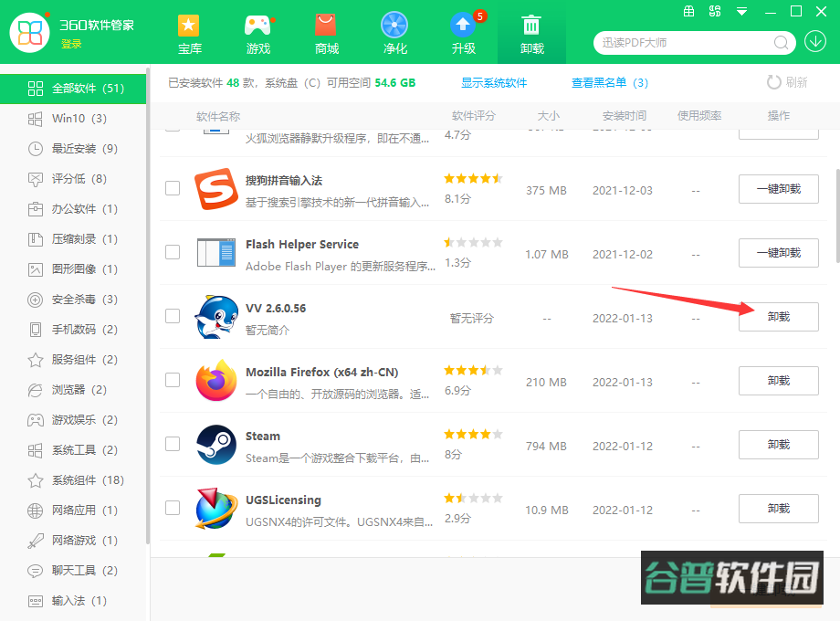Select 网络应用 (1) category
840x621 pixels.
click(x=73, y=510)
